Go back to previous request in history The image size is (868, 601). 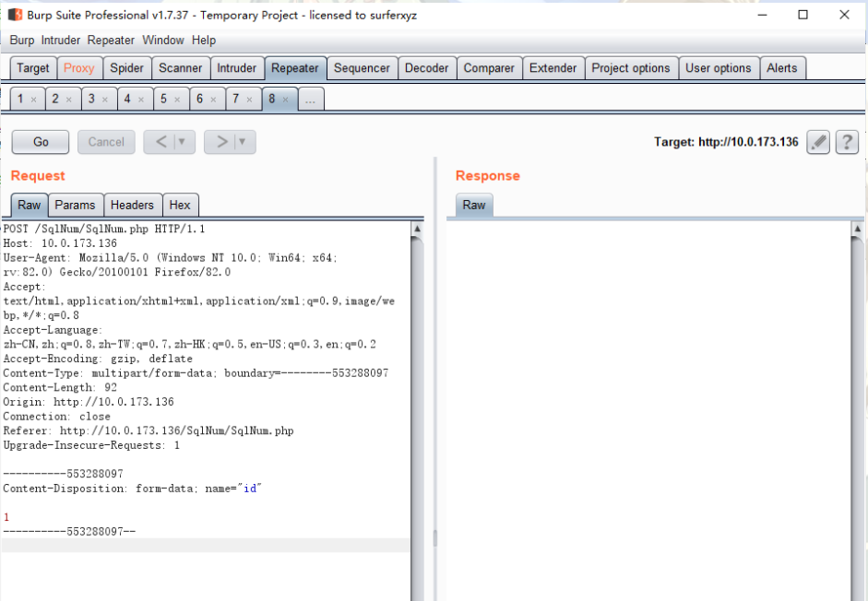click(161, 142)
